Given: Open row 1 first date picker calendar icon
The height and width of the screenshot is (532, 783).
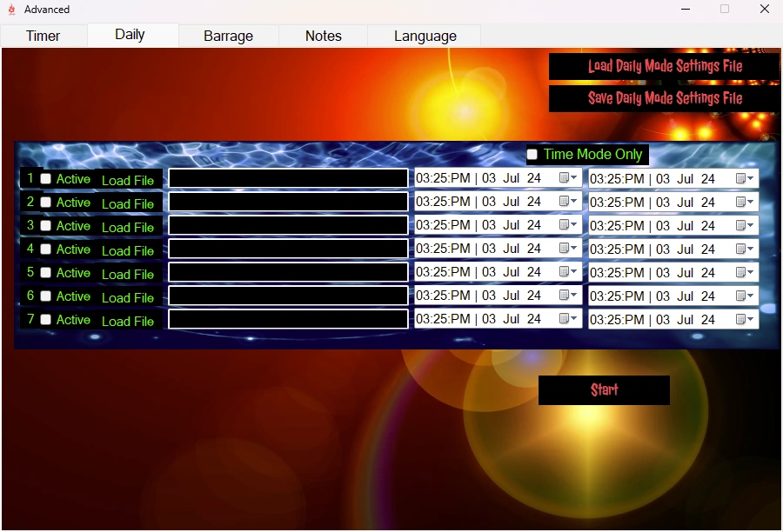Looking at the screenshot, I should (568, 177).
